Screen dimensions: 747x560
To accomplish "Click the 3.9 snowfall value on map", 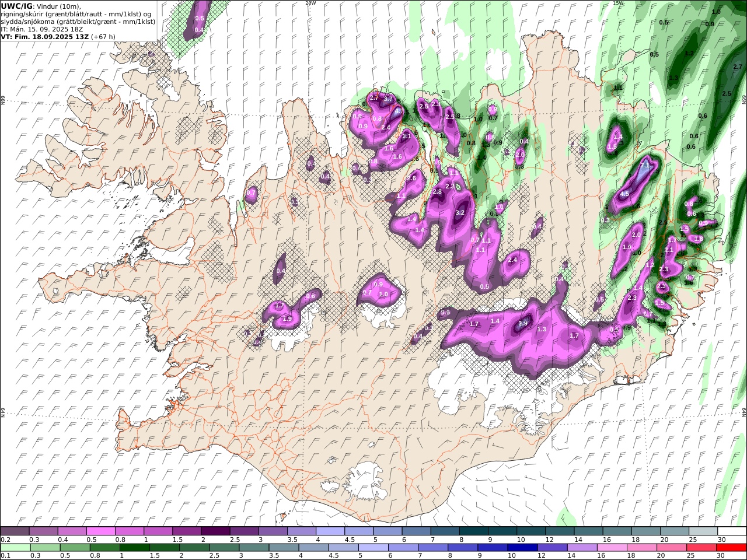I will click(x=523, y=324).
